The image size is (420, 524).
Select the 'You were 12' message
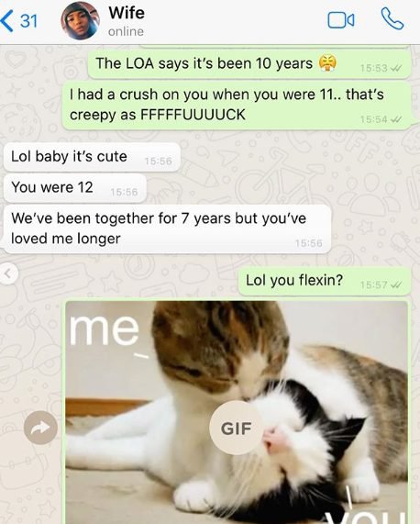75,188
